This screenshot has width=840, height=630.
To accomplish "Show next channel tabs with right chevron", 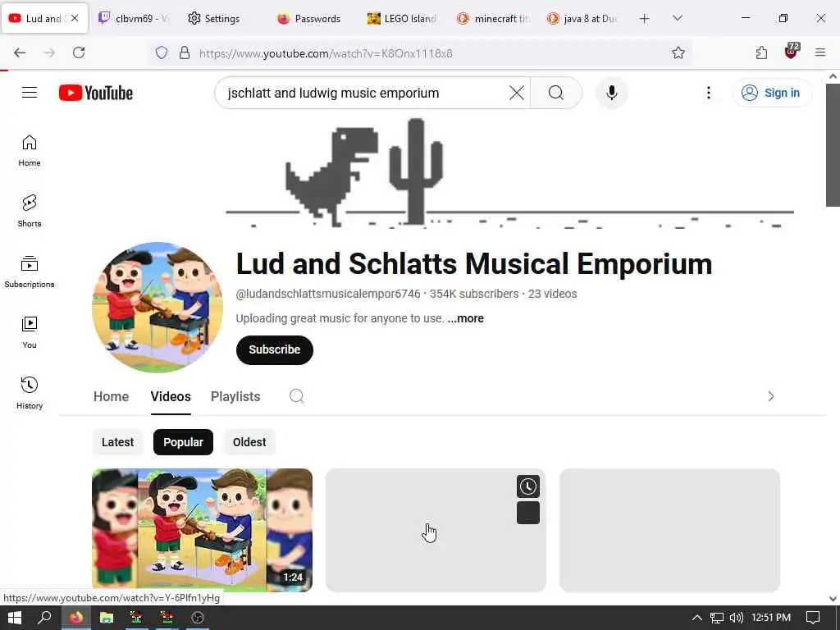I will [771, 396].
